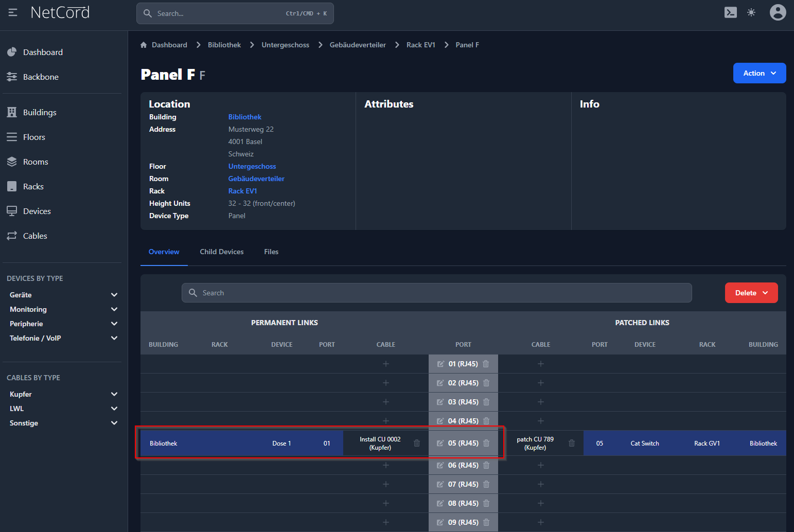Open the Action dropdown button
This screenshot has height=532, width=794.
(x=759, y=73)
